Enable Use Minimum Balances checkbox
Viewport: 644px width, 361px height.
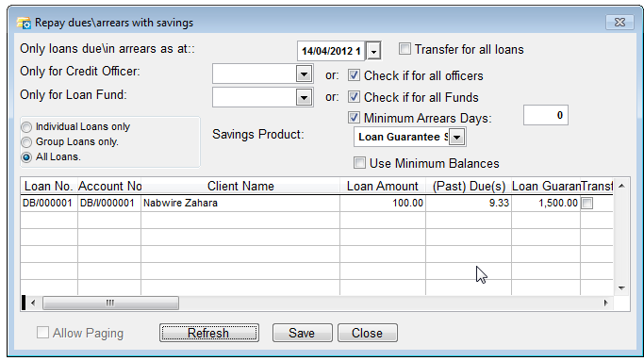pos(359,163)
